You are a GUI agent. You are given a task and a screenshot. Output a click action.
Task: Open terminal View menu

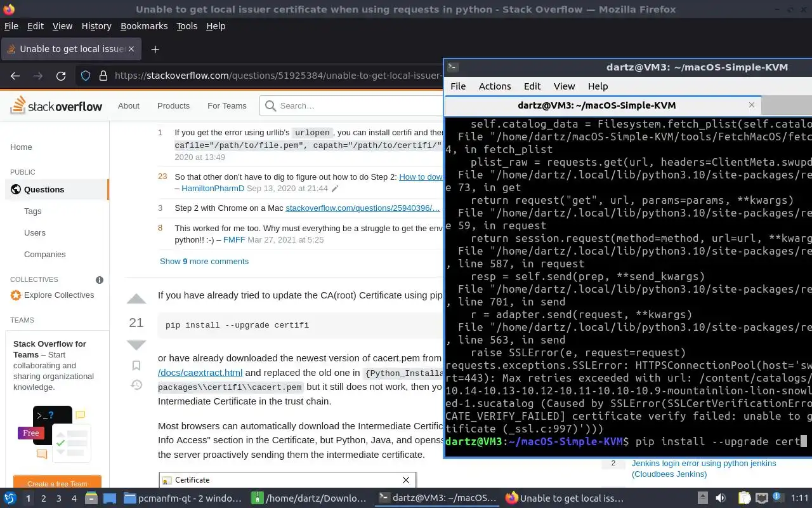pos(564,86)
